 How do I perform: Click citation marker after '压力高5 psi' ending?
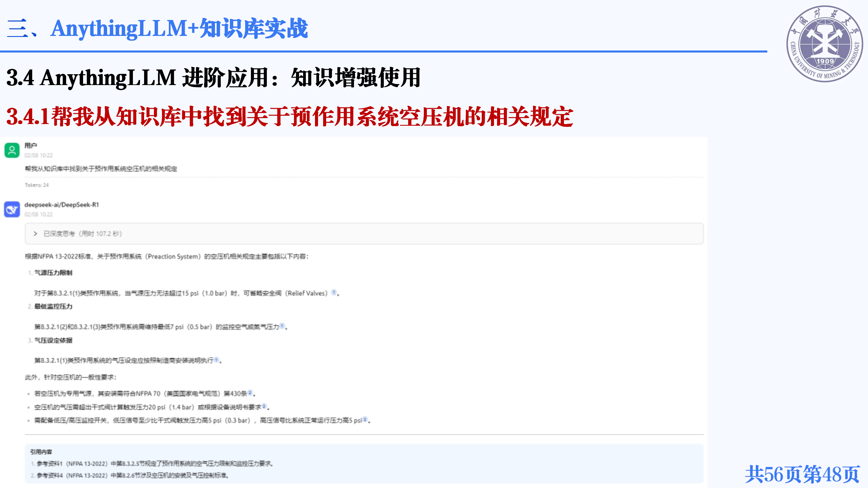pyautogui.click(x=365, y=419)
